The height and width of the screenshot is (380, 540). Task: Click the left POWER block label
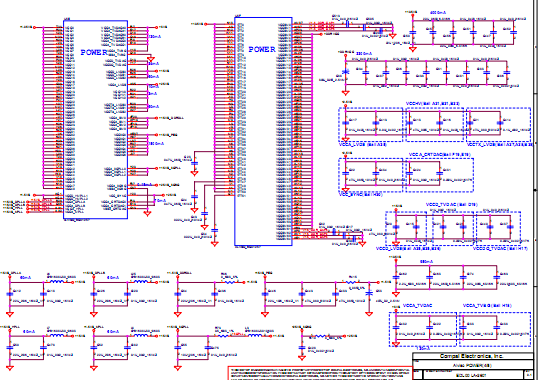(94, 52)
